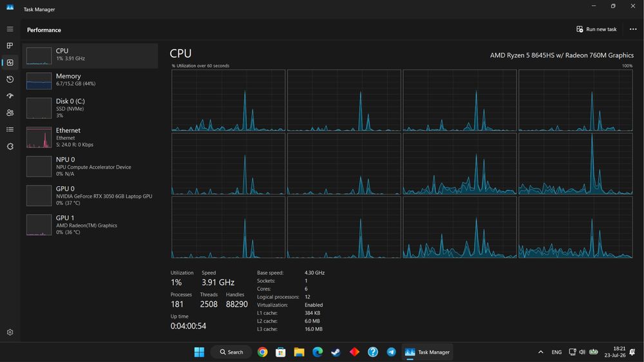The height and width of the screenshot is (362, 644).
Task: Open Services page icon
Action: click(x=10, y=146)
